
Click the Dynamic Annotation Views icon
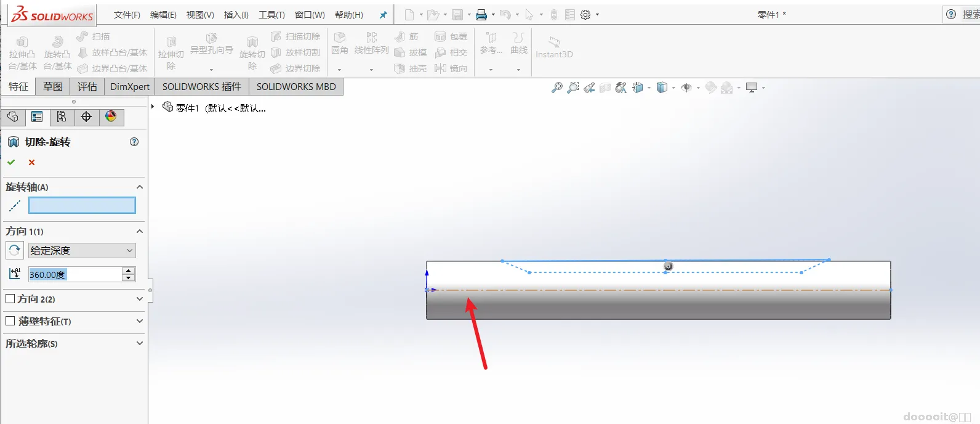coord(621,88)
